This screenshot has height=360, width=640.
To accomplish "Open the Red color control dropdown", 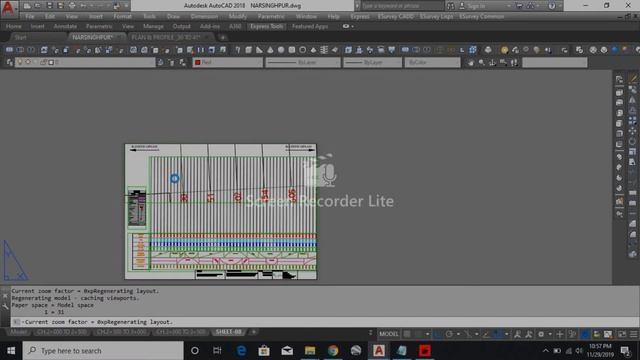I will 228,62.
